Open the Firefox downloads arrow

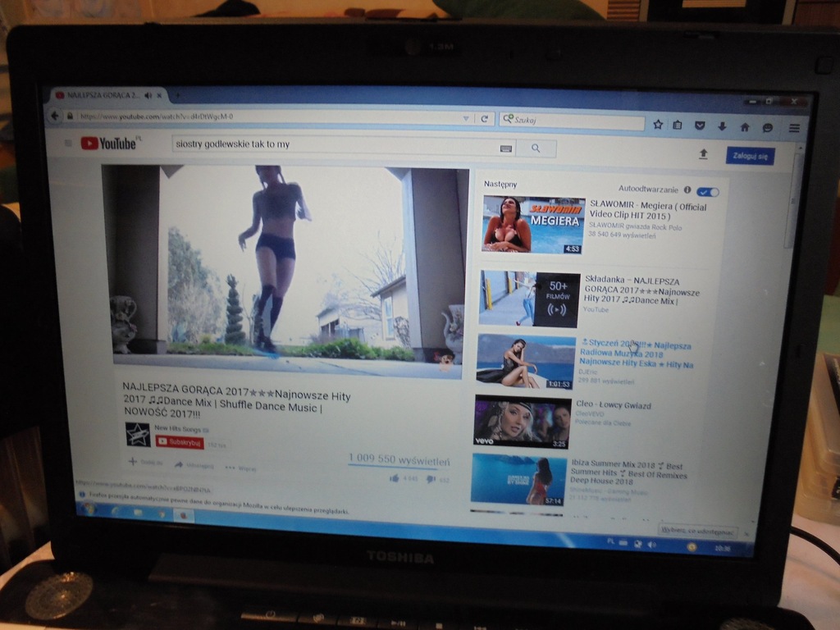click(x=722, y=126)
